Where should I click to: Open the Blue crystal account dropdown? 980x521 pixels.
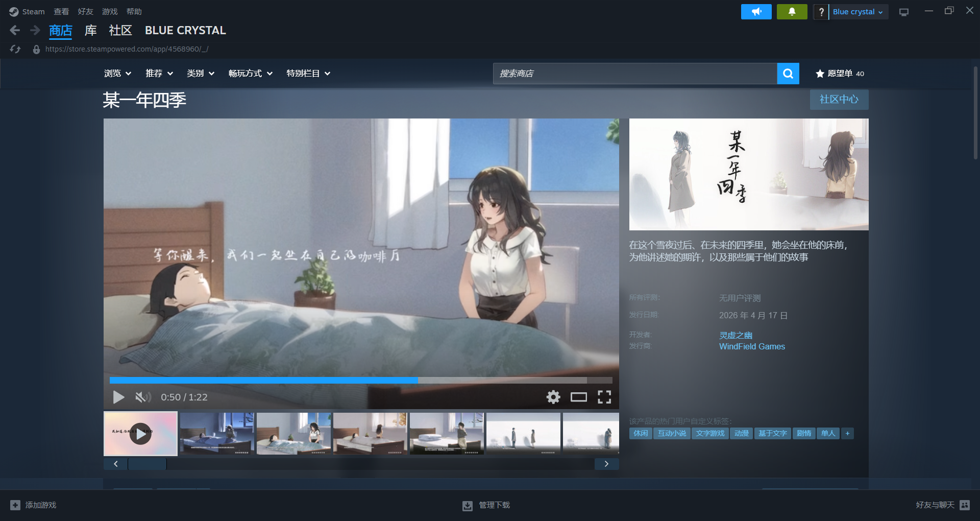[859, 12]
